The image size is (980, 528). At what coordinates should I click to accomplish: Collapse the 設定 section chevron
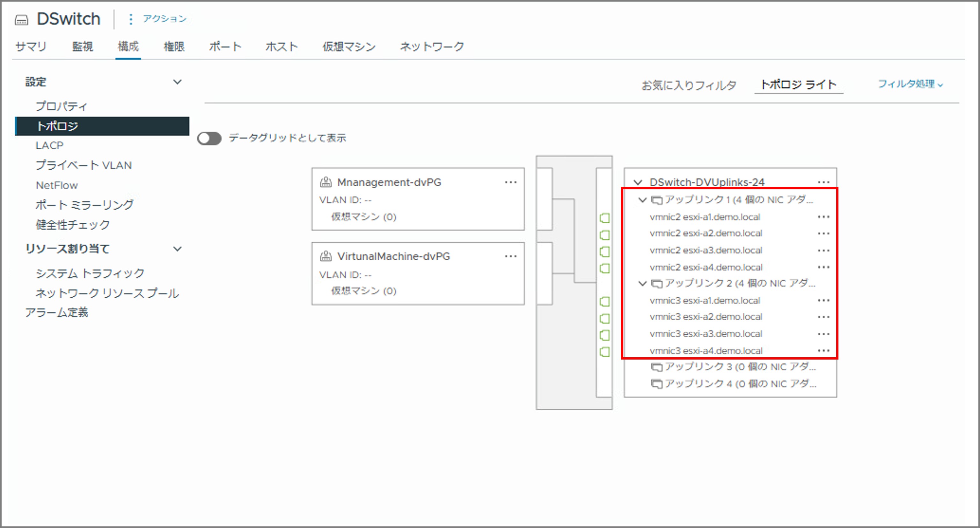(177, 82)
